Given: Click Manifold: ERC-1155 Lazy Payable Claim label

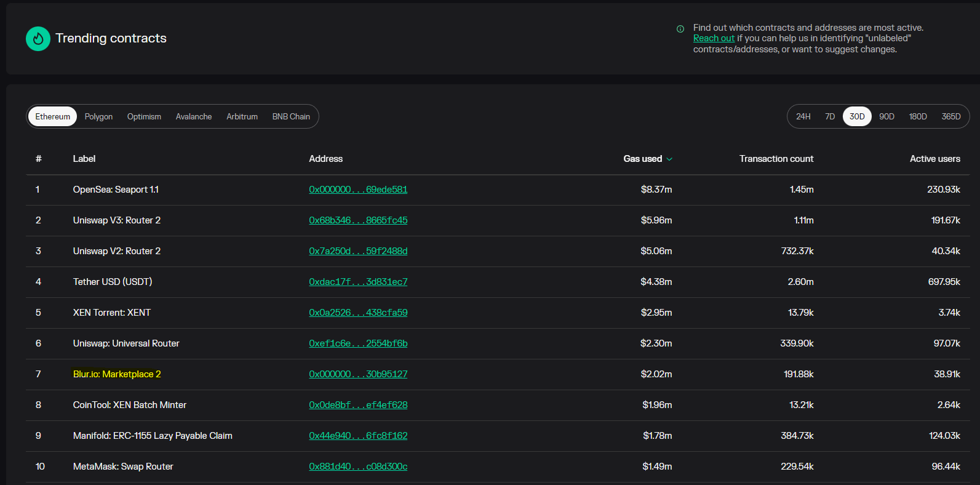Looking at the screenshot, I should point(153,436).
